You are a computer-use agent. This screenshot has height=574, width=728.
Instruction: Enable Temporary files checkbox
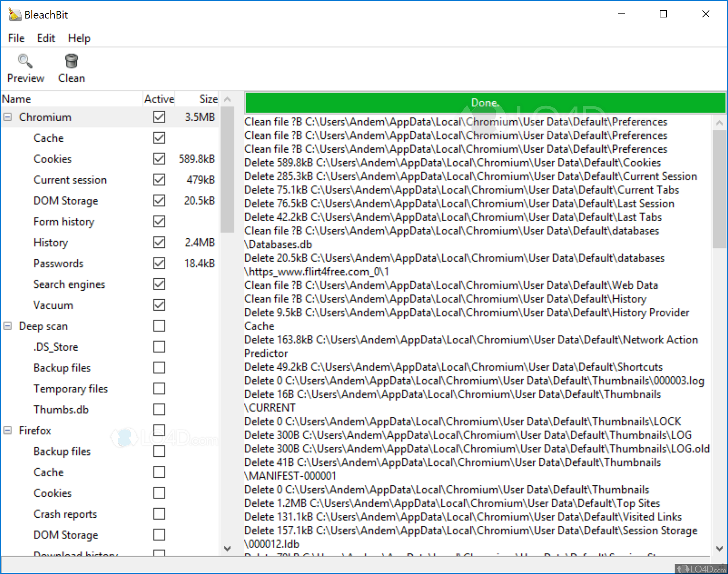(x=159, y=389)
